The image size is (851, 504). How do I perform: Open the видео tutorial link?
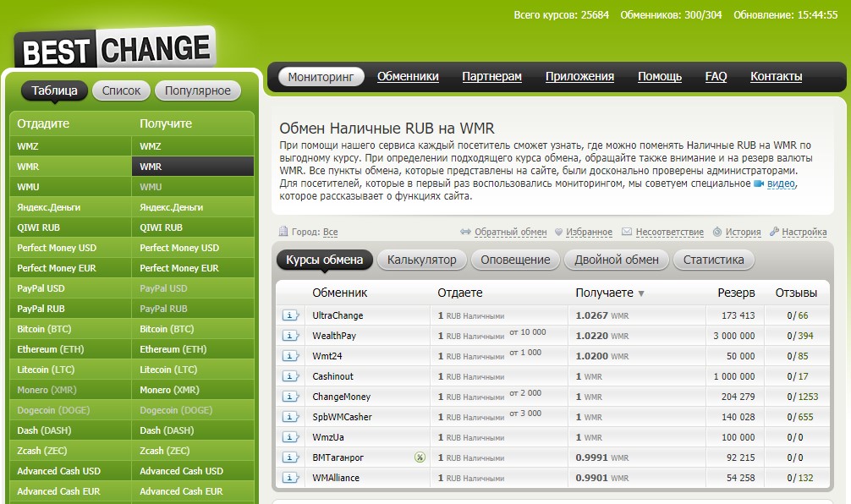click(781, 184)
